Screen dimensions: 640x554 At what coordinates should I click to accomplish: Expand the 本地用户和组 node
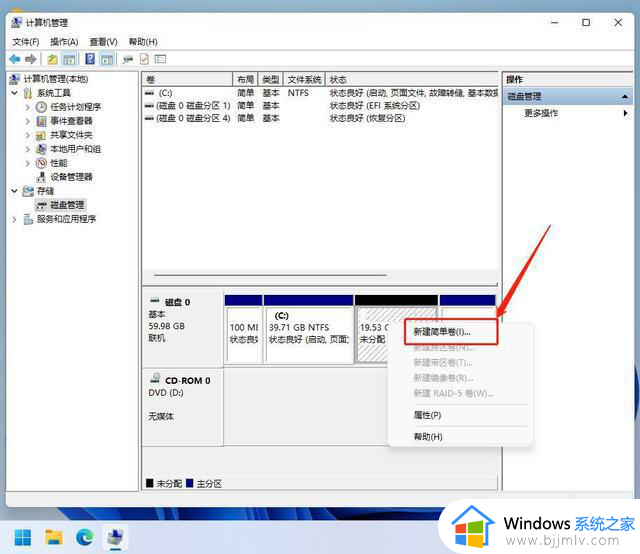pyautogui.click(x=27, y=149)
